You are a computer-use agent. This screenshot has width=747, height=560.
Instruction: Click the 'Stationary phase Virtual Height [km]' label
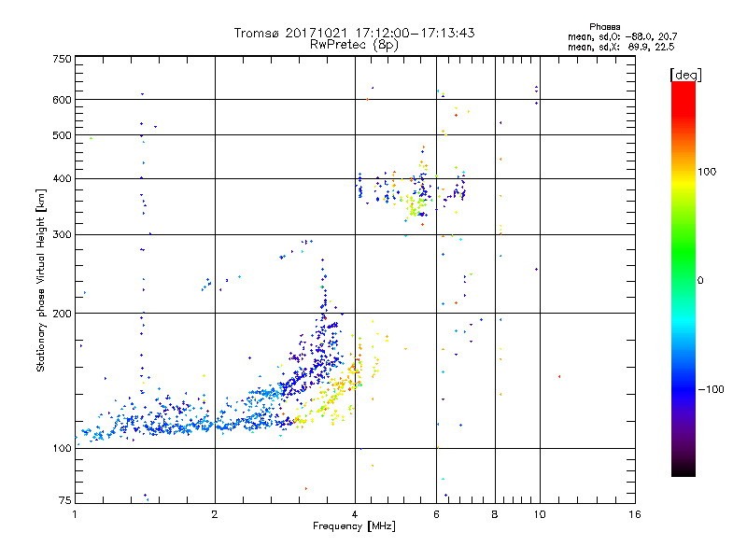(x=41, y=281)
